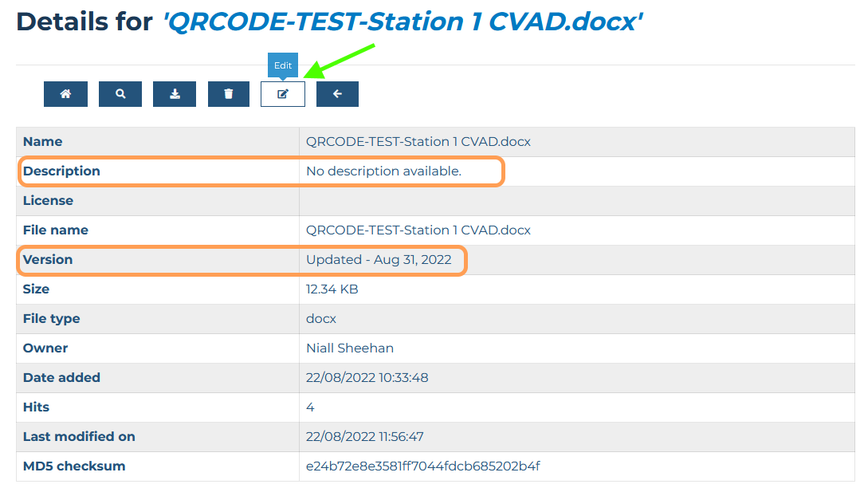Open the magnifier search button
The height and width of the screenshot is (492, 868).
click(120, 93)
